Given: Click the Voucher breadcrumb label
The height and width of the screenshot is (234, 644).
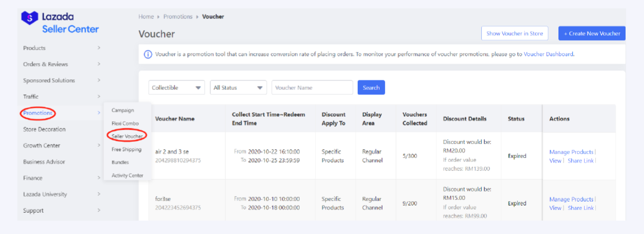Looking at the screenshot, I should click(213, 17).
